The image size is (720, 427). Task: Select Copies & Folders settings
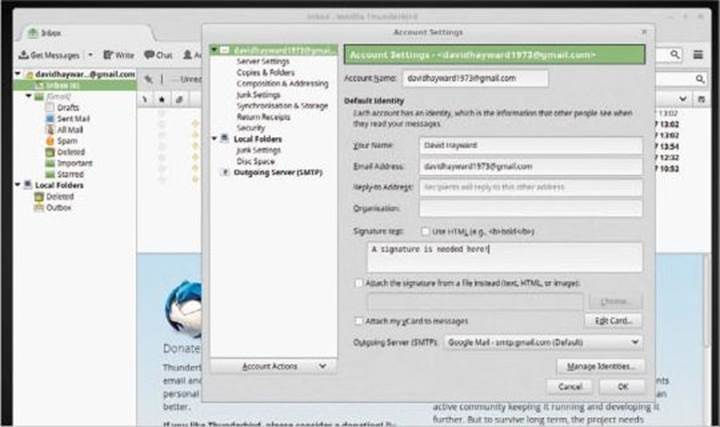[x=265, y=73]
